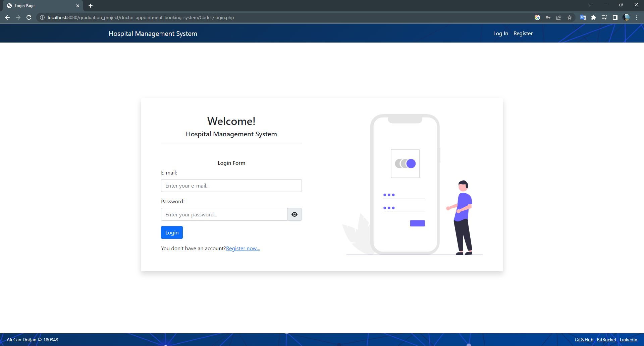Click the browser profile avatar
This screenshot has width=644, height=346.
pos(626,17)
